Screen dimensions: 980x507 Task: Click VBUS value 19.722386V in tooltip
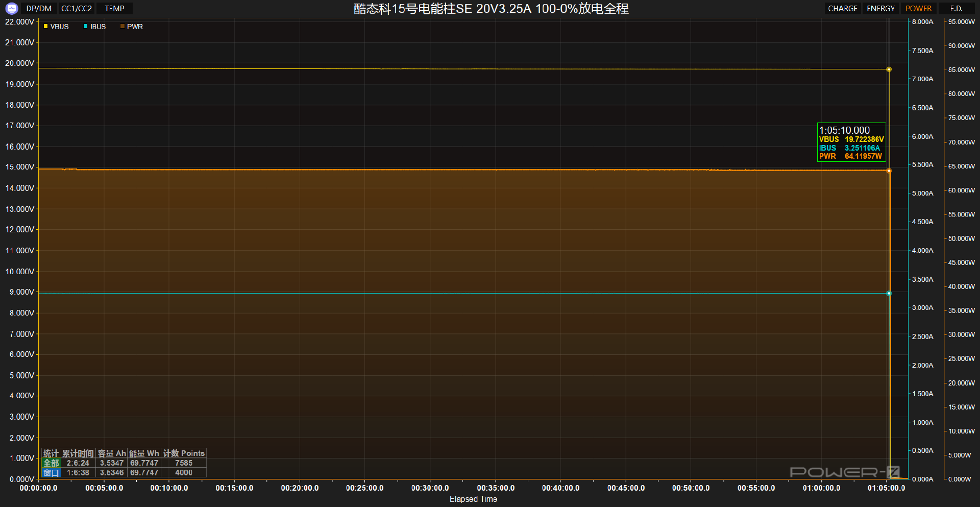864,139
